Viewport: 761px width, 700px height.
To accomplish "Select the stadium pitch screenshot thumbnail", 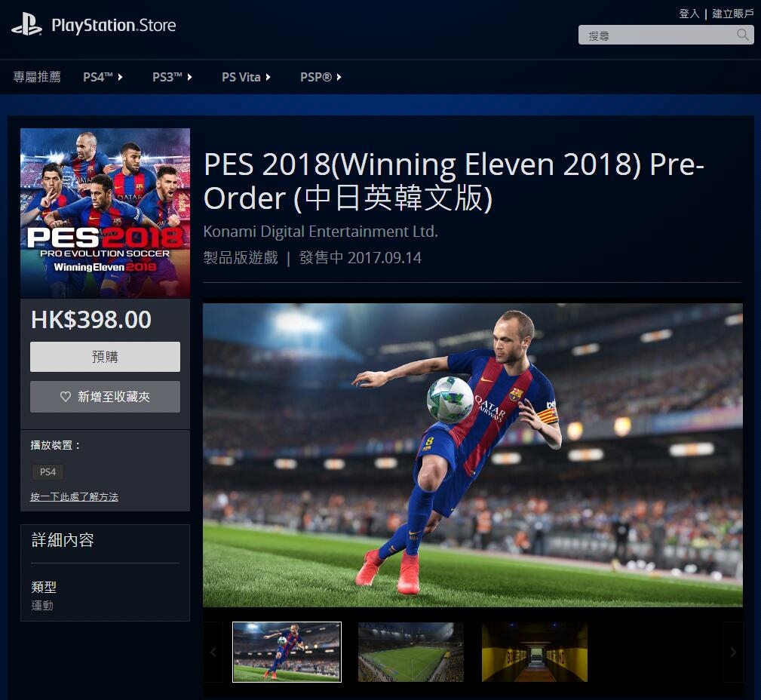I will (x=411, y=652).
